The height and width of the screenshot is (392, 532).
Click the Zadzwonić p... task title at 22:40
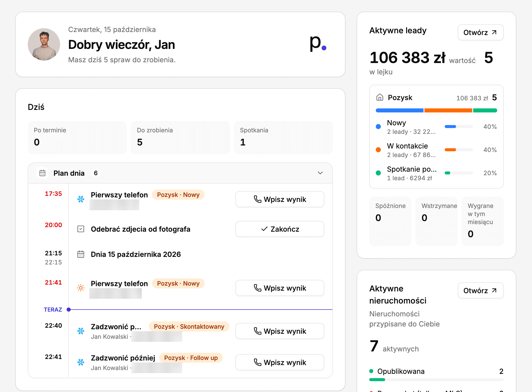116,326
